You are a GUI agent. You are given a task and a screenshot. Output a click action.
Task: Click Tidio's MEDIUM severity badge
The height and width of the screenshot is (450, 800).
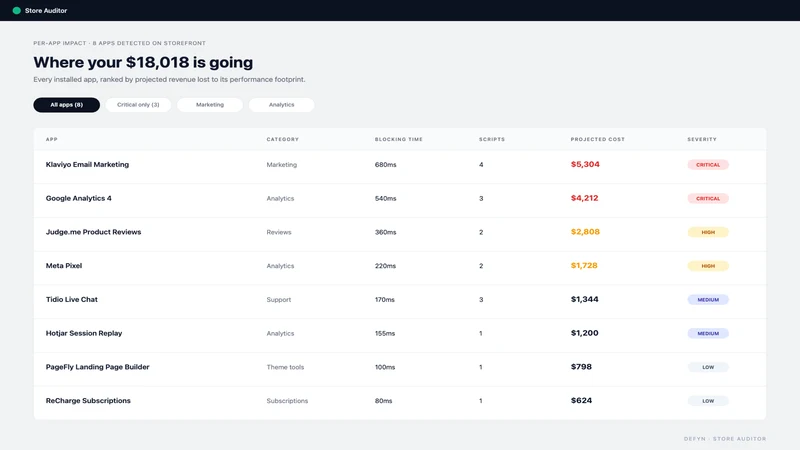[708, 299]
